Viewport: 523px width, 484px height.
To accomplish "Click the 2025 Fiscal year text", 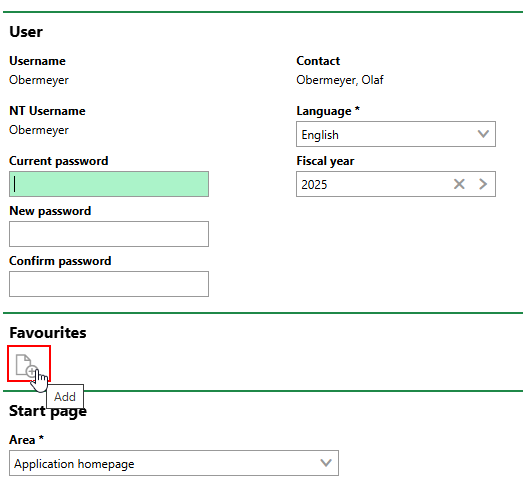I will pos(314,184).
